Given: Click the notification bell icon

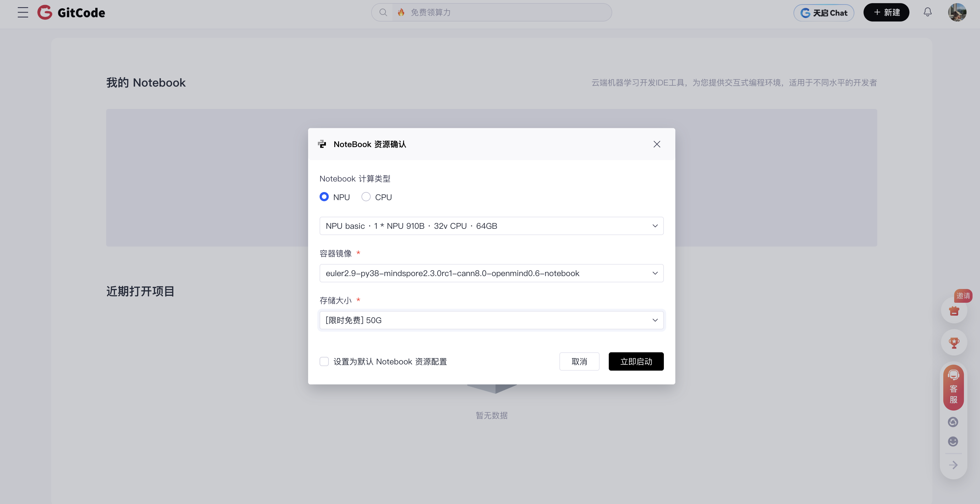Looking at the screenshot, I should 927,12.
